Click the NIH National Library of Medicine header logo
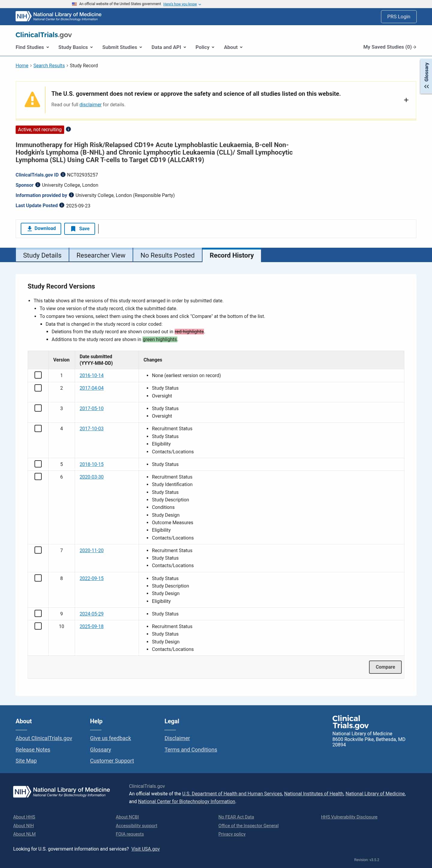The width and height of the screenshot is (432, 868). (58, 16)
